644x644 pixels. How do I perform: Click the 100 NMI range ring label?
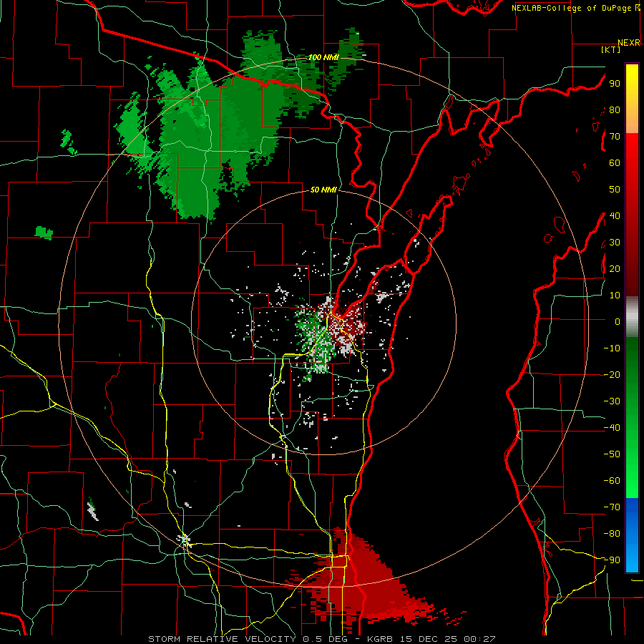coord(323,57)
